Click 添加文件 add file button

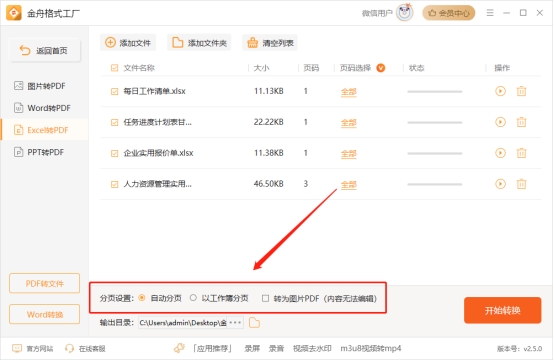coord(128,43)
